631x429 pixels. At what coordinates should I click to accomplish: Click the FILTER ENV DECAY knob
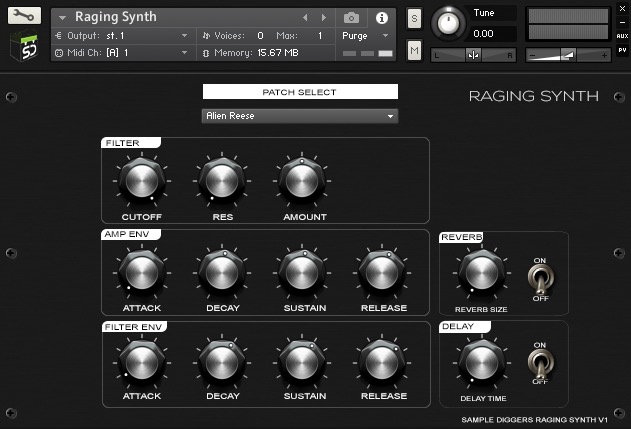pos(222,363)
